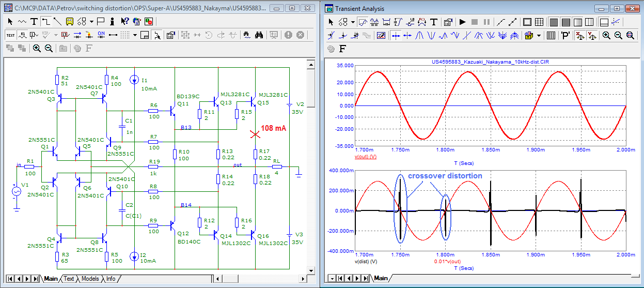
Task: Zoom out on the schematic
Action: point(49,48)
